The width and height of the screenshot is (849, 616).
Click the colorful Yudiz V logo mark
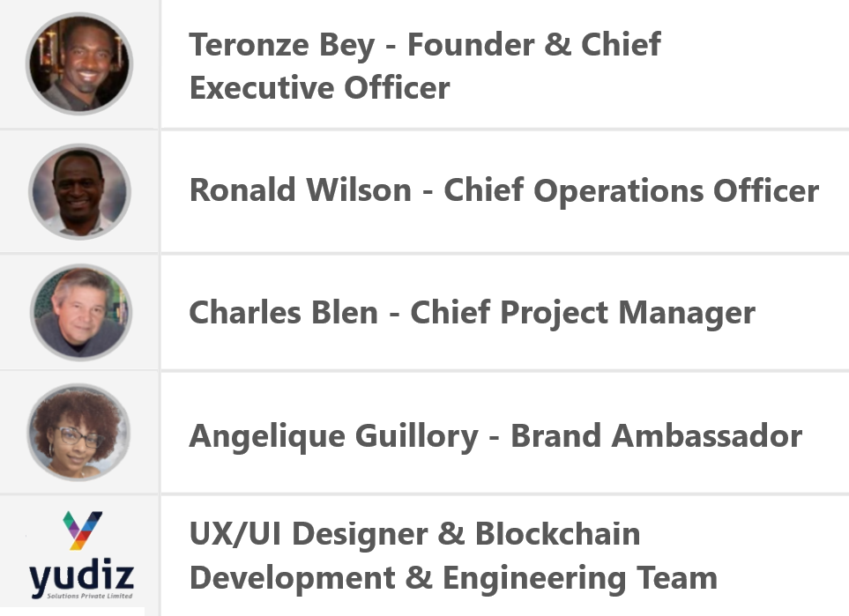pyautogui.click(x=82, y=530)
